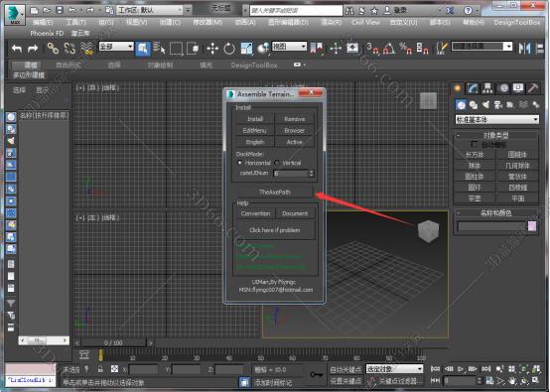Toggle Window/Crossing selection mode
Viewport: 550px width, 392px height.
point(193,48)
